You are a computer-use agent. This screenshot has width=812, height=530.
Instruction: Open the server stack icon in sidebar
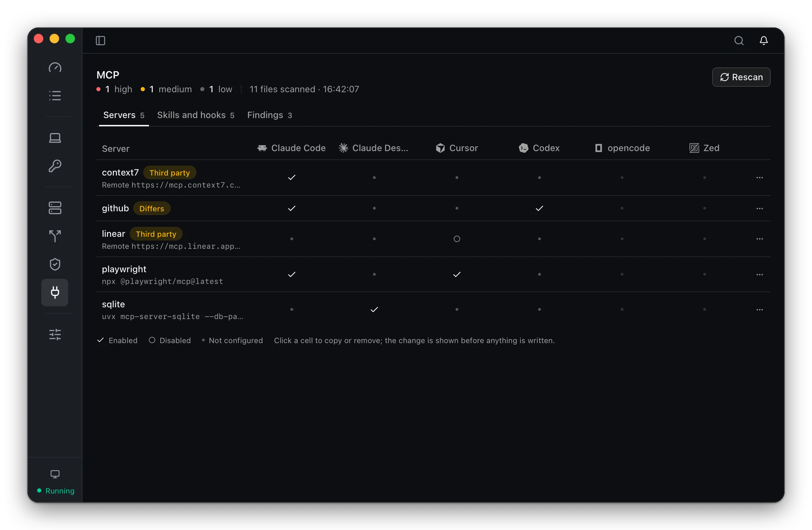pyautogui.click(x=55, y=208)
